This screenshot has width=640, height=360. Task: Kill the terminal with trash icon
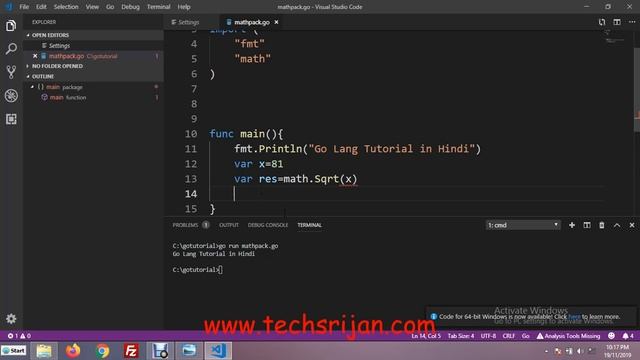click(x=602, y=225)
